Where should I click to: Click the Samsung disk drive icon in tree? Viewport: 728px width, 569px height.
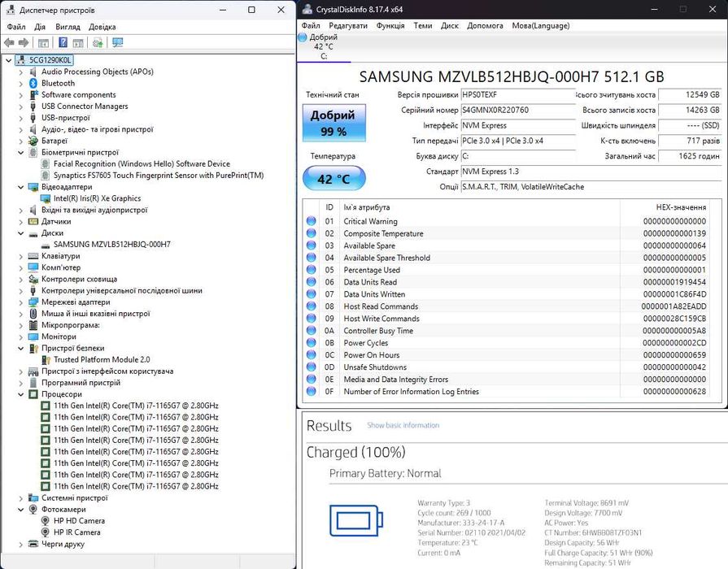coord(46,245)
